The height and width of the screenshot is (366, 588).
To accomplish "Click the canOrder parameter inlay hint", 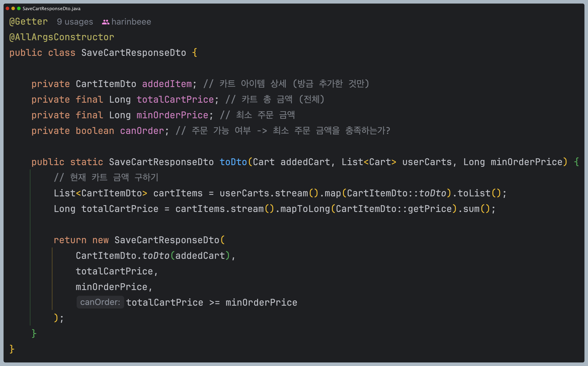I will click(100, 302).
